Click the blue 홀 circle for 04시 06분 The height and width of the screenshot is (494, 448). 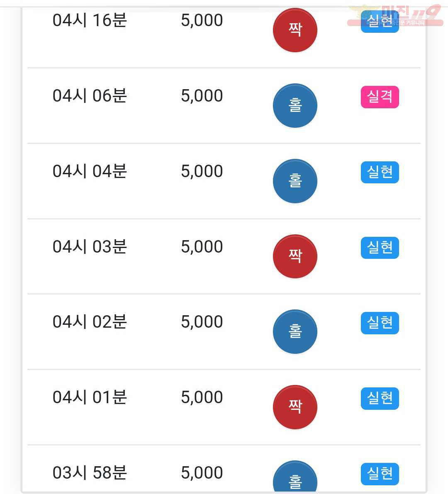point(295,105)
